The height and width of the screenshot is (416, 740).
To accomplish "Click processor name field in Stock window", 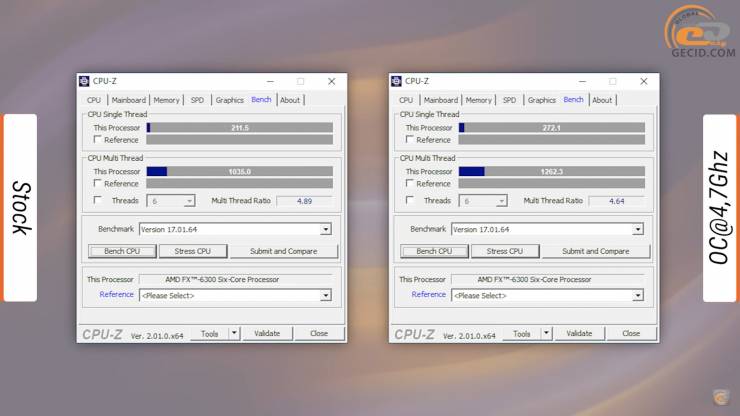I will (x=235, y=280).
